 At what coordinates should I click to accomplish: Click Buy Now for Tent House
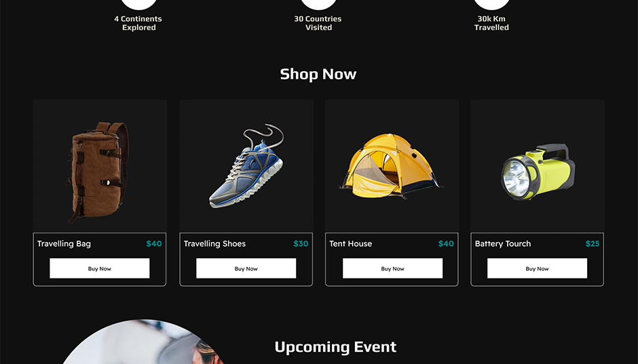tap(393, 268)
